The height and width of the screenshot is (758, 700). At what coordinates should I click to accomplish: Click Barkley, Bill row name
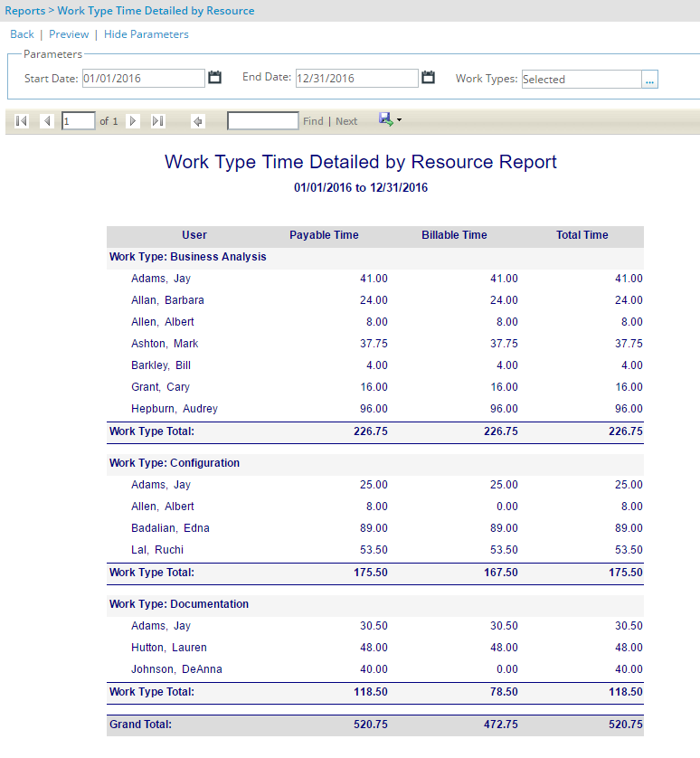coord(161,365)
